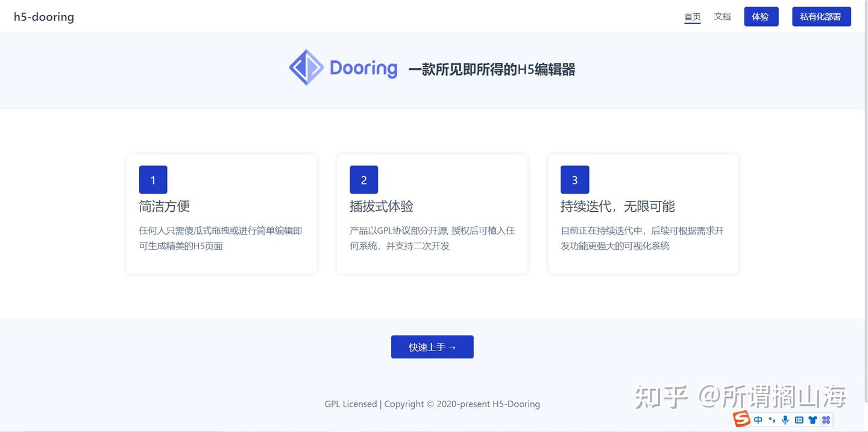The image size is (868, 432).
Task: Click the 快速上手 → button
Action: coord(432,347)
